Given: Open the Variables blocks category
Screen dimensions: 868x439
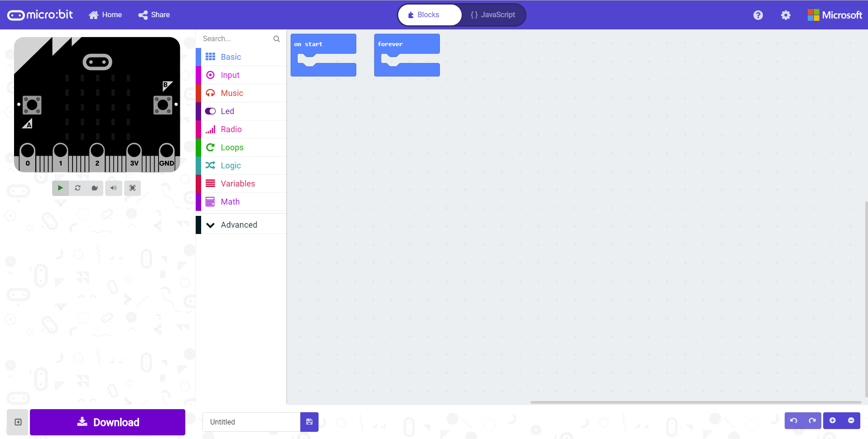Looking at the screenshot, I should (x=238, y=184).
